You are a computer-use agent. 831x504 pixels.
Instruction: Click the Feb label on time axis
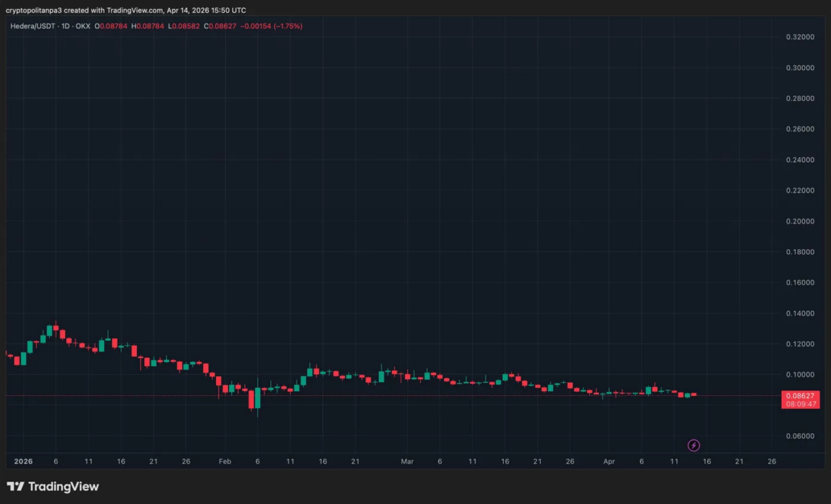click(x=224, y=460)
